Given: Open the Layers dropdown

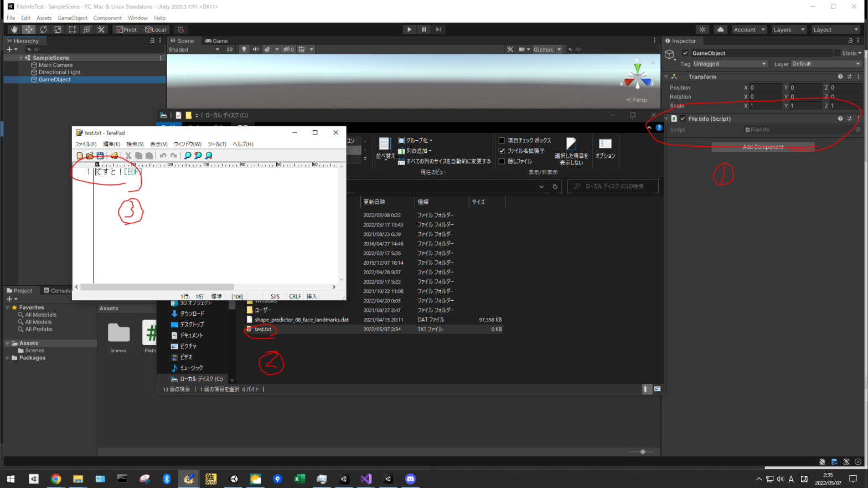Looking at the screenshot, I should click(x=789, y=29).
